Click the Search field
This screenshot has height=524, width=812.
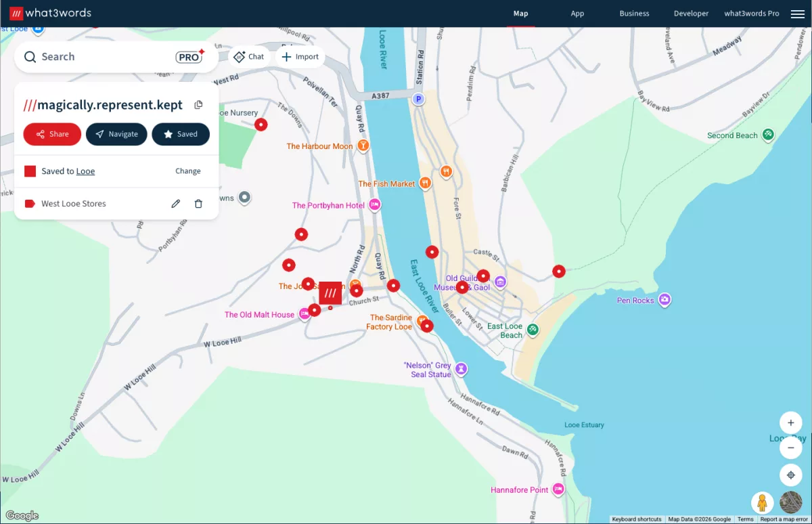point(116,57)
